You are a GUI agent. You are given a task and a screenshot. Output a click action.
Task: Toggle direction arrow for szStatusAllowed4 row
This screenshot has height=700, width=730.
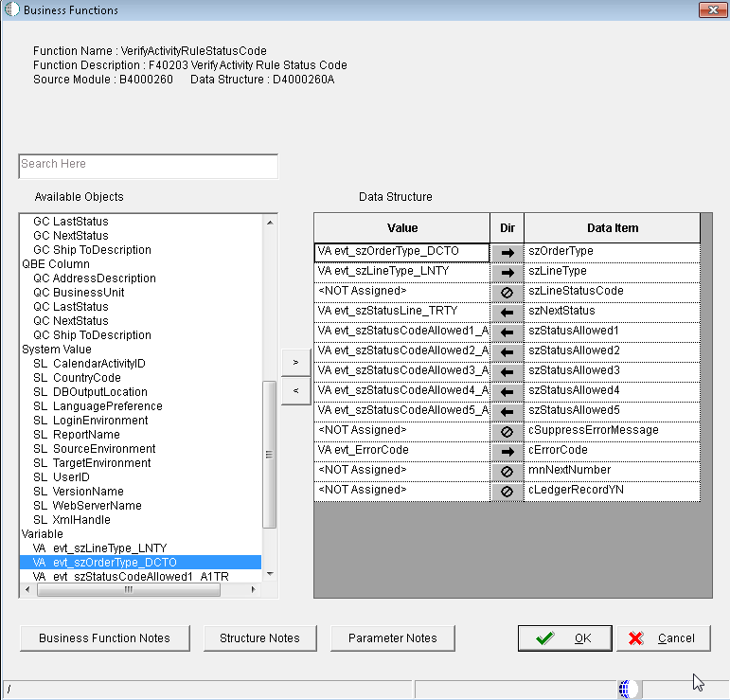[507, 392]
